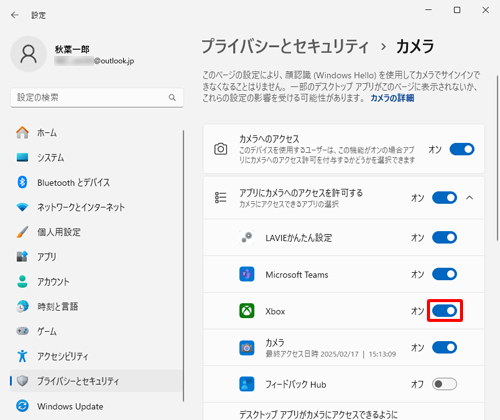Click プライバシーとセキュリティ in the breadcrumb
Screen dimensions: 500x420
(285, 46)
